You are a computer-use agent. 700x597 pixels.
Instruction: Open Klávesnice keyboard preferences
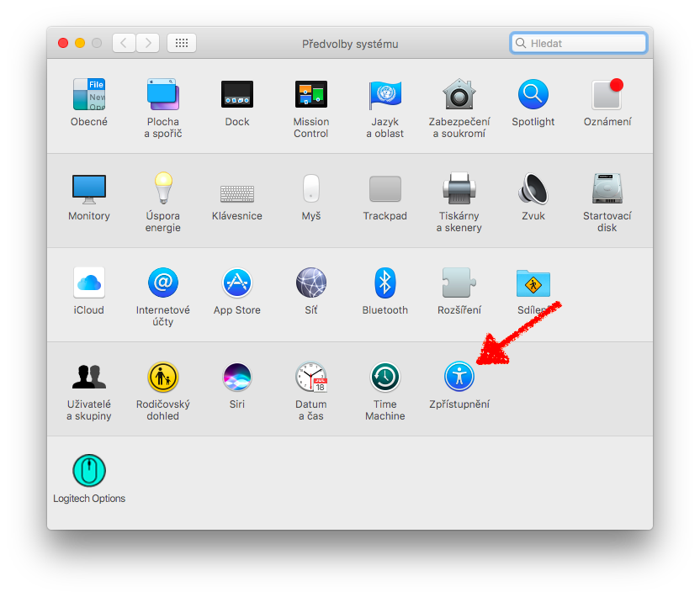pyautogui.click(x=237, y=193)
